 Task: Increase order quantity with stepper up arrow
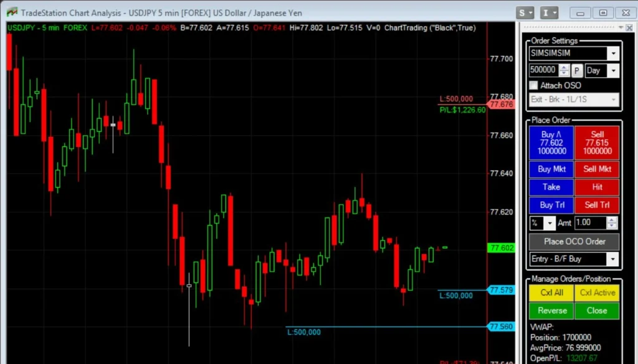point(564,67)
